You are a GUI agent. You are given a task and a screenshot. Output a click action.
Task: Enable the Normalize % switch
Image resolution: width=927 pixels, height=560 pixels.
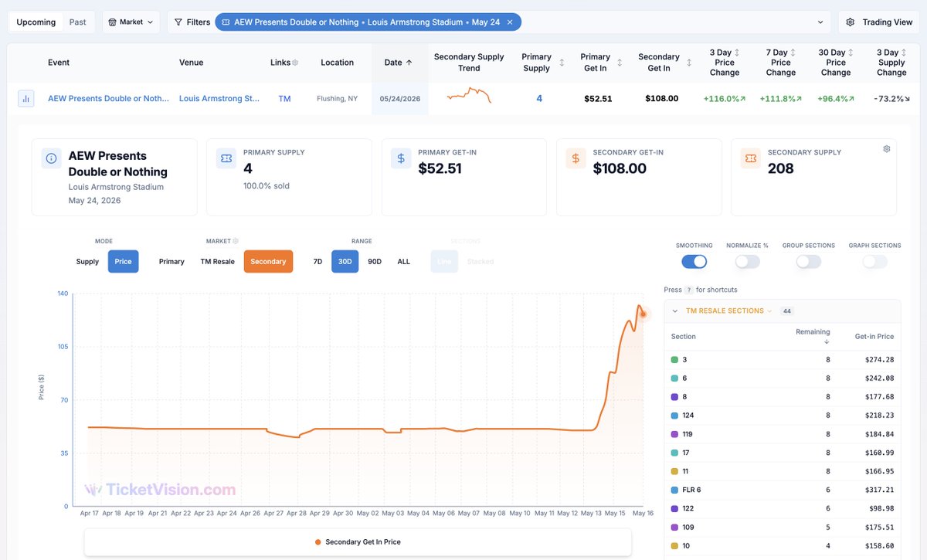point(747,262)
